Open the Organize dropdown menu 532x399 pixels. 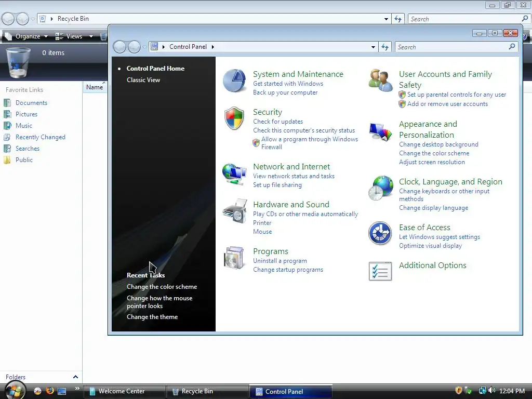[26, 36]
